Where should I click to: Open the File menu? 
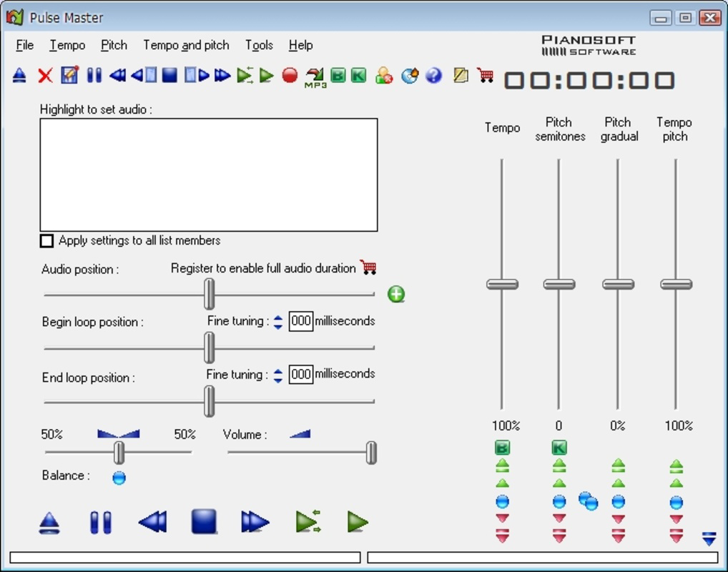click(x=24, y=45)
